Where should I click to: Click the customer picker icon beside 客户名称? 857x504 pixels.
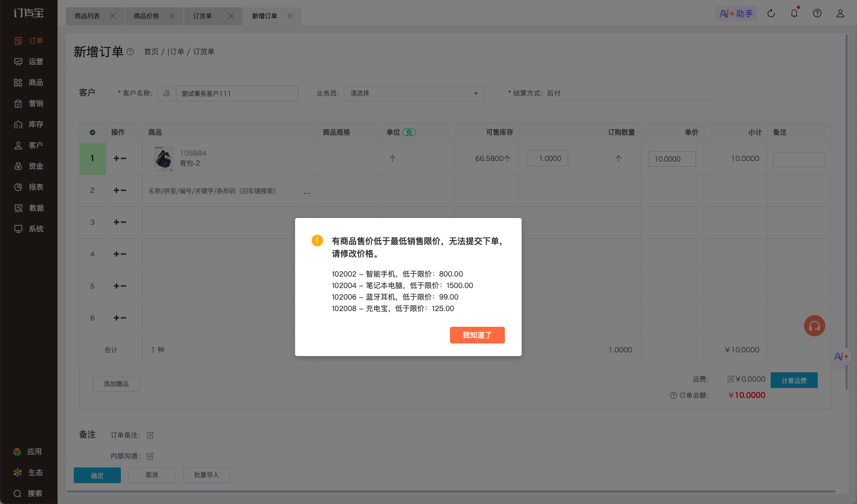coord(166,94)
